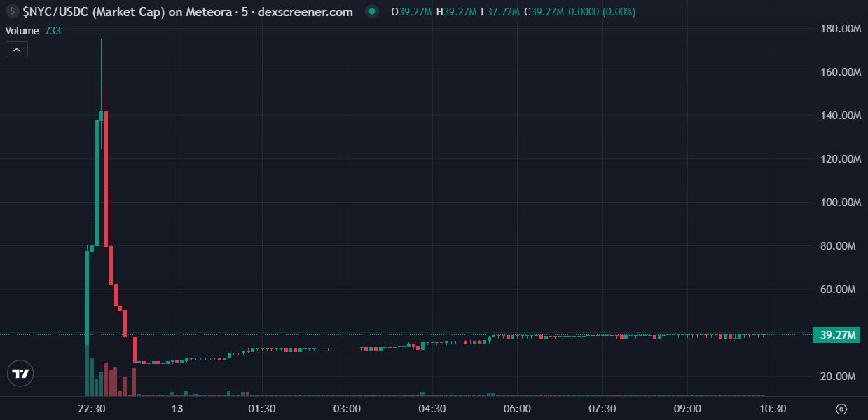Click the C39.27M close value
The height and width of the screenshot is (420, 868).
[x=544, y=12]
